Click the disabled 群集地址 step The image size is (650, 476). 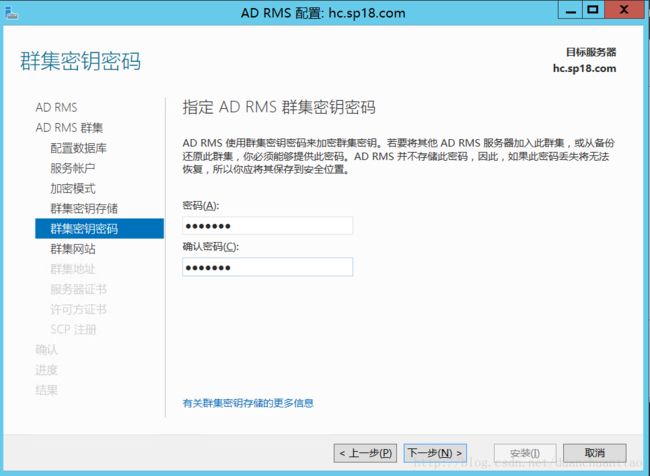click(x=73, y=269)
